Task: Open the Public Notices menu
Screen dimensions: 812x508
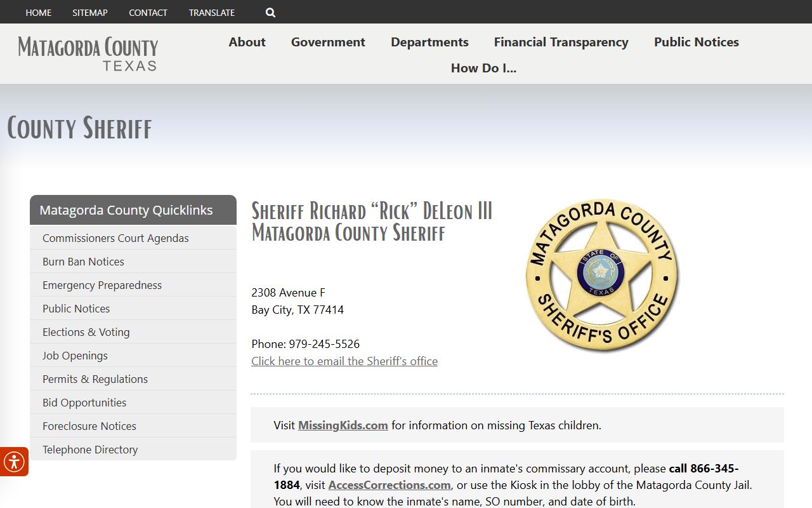Action: [697, 42]
